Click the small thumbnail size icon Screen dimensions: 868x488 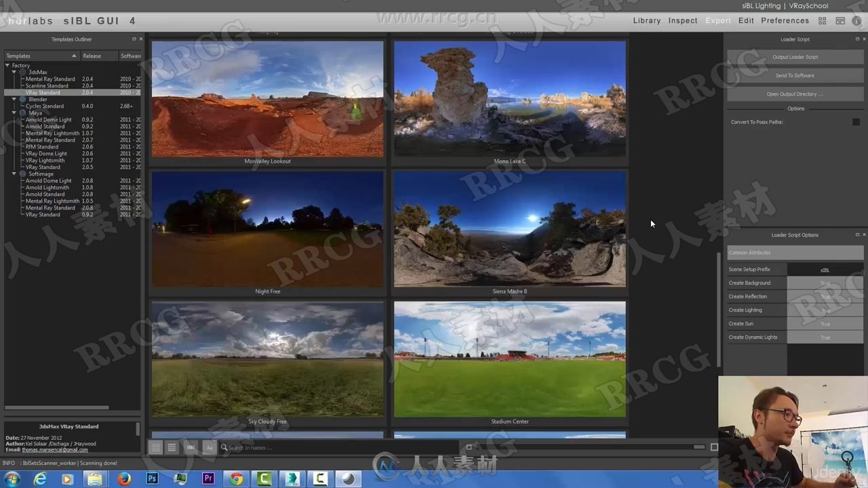pyautogui.click(x=469, y=447)
